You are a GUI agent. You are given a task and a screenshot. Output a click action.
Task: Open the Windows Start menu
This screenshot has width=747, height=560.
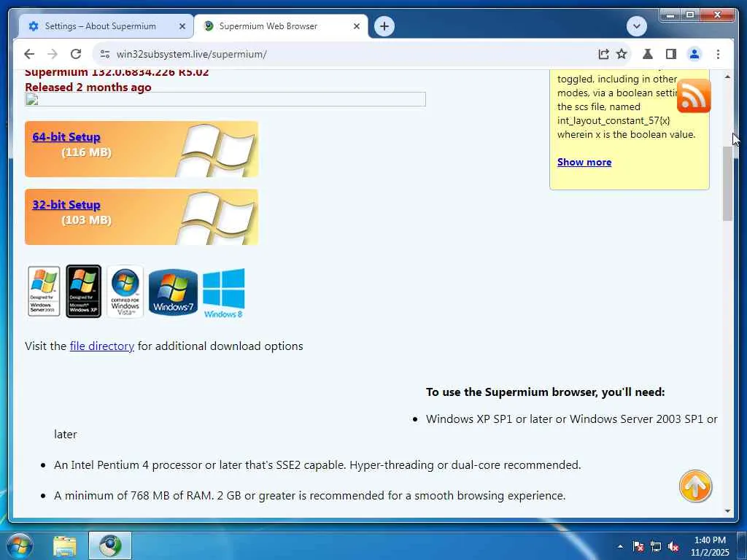[x=20, y=545]
